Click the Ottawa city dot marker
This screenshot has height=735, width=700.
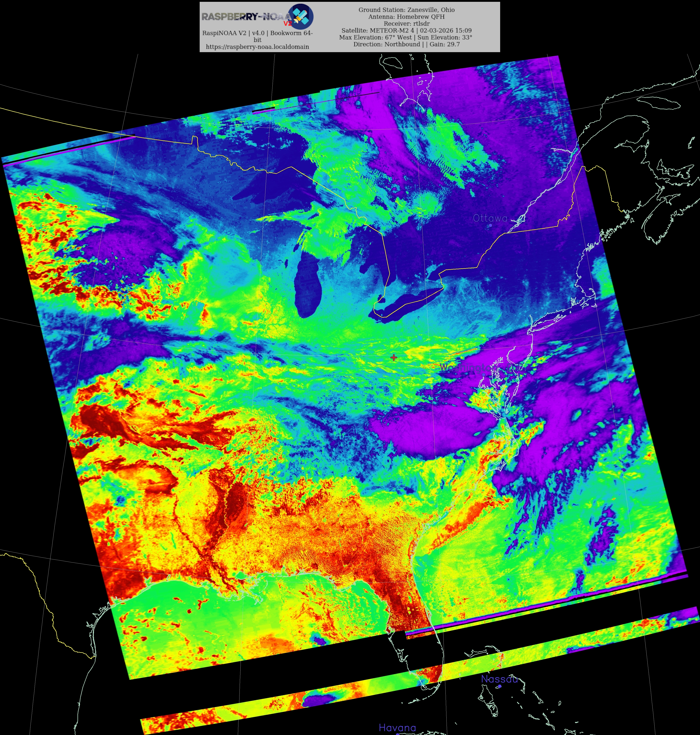click(x=490, y=225)
